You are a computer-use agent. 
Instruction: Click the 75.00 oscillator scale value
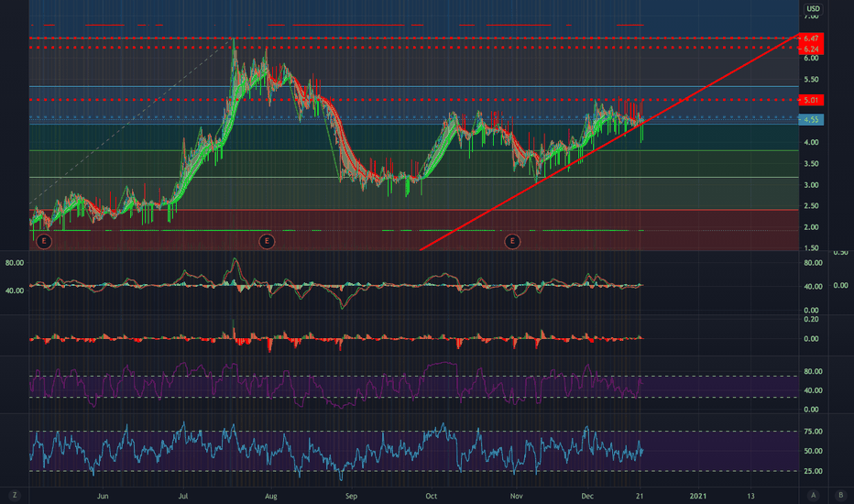813,432
